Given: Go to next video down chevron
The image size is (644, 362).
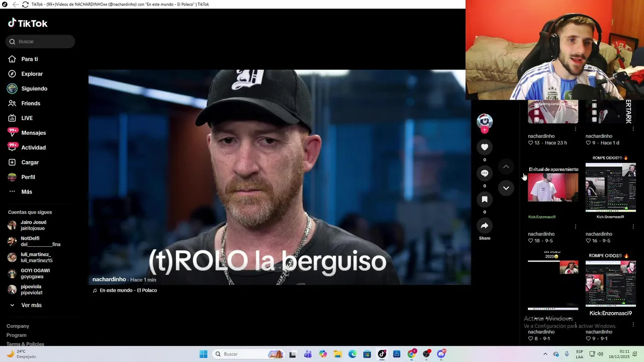Looking at the screenshot, I should (x=506, y=188).
